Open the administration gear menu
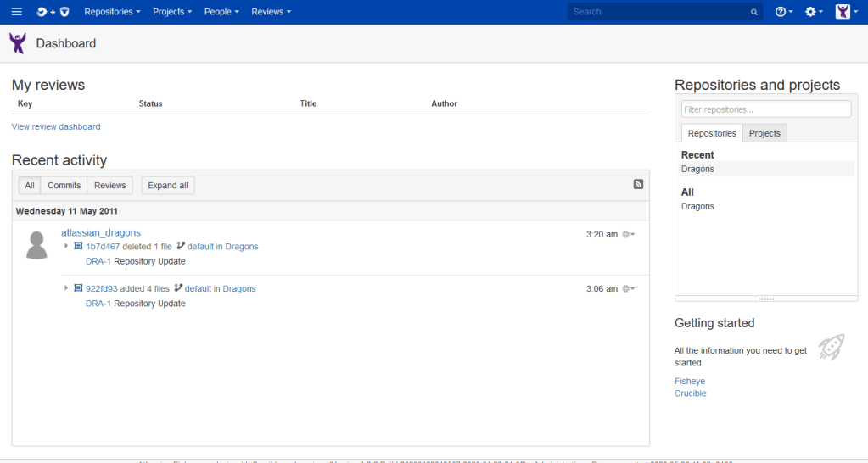Screen dimensions: 868x463 813,12
